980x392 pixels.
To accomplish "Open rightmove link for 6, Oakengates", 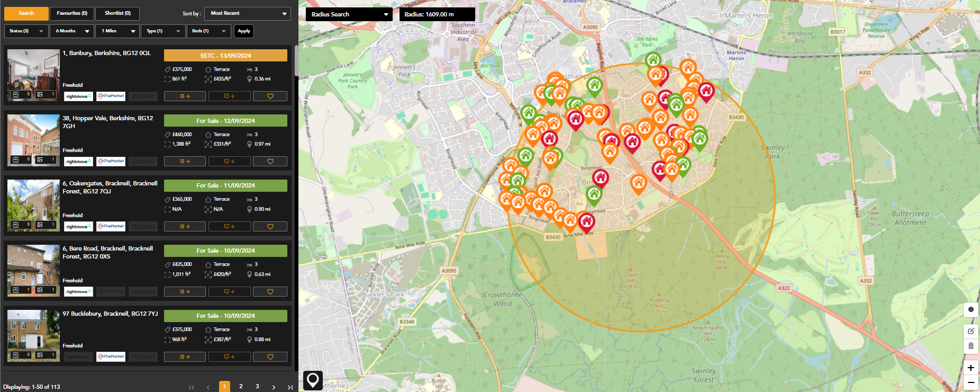I will 78,227.
